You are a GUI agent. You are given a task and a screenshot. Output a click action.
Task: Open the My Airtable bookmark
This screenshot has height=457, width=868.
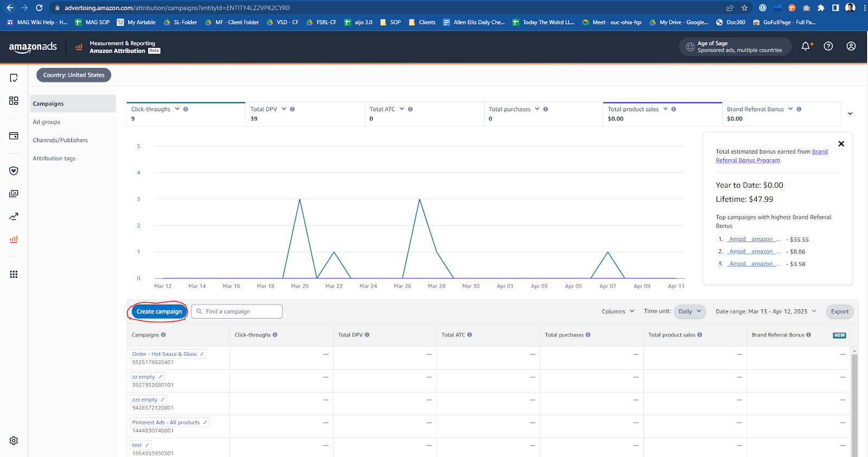(136, 22)
